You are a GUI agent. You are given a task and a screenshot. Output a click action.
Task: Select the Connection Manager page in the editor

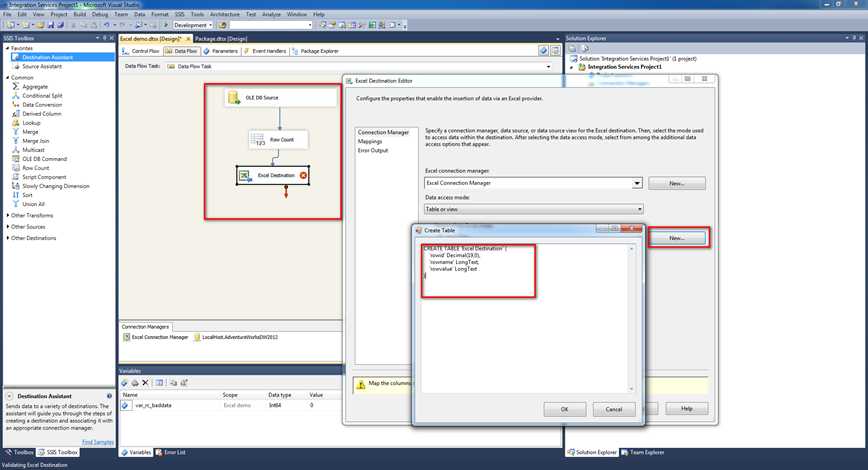[383, 132]
